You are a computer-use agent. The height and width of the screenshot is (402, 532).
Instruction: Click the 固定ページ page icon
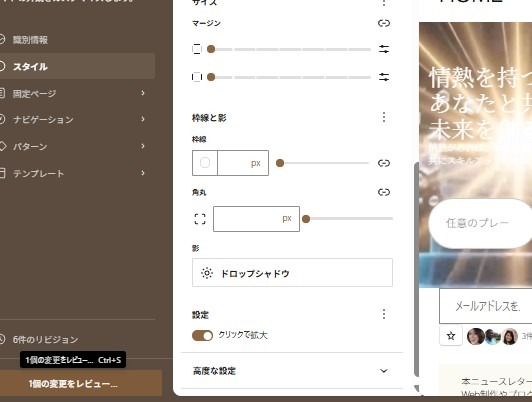(x=2, y=93)
